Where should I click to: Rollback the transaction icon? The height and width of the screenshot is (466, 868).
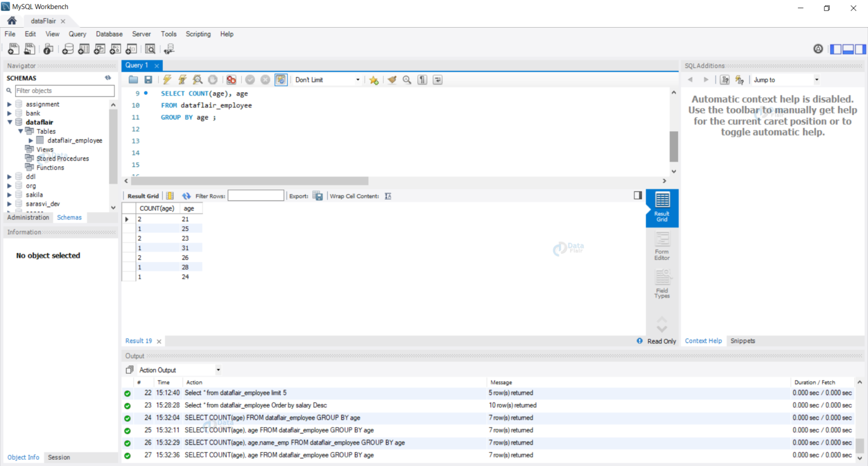[x=265, y=80]
